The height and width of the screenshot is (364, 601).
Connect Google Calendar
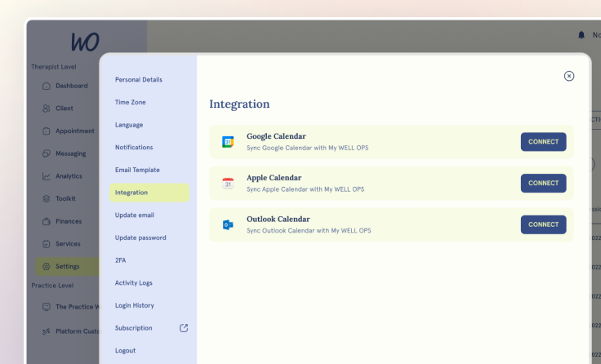543,142
